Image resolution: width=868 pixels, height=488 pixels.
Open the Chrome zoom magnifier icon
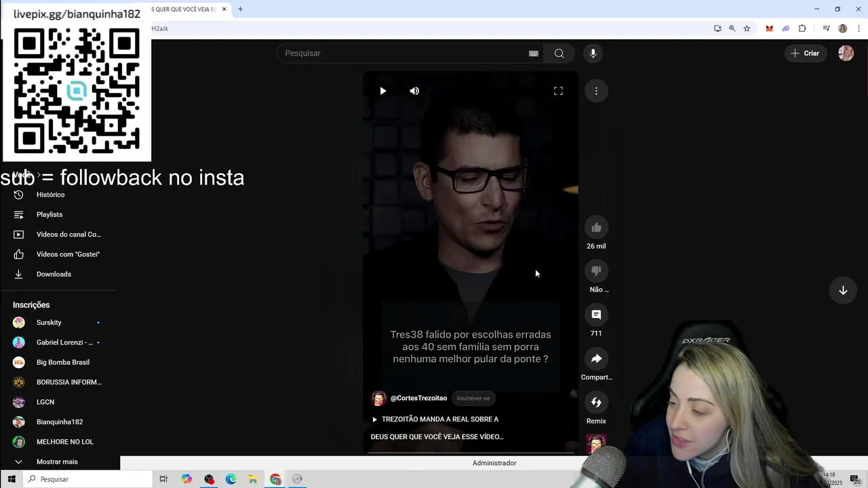[x=732, y=28]
